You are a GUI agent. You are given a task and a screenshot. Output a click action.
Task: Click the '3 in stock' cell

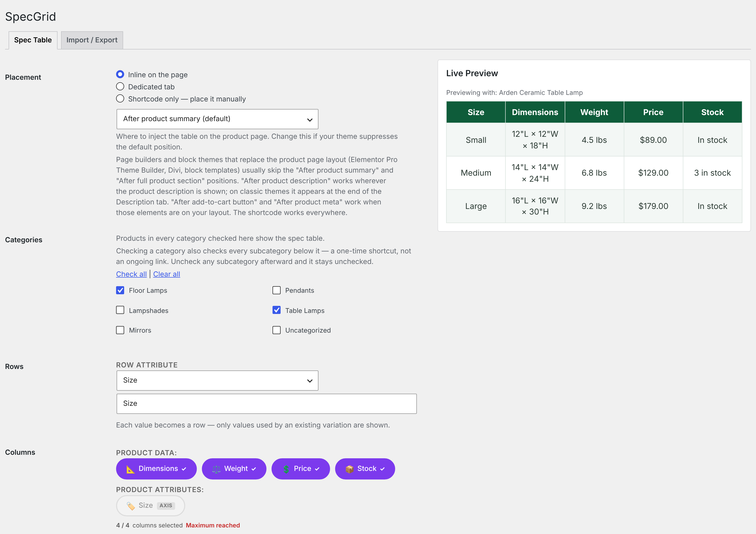(713, 173)
